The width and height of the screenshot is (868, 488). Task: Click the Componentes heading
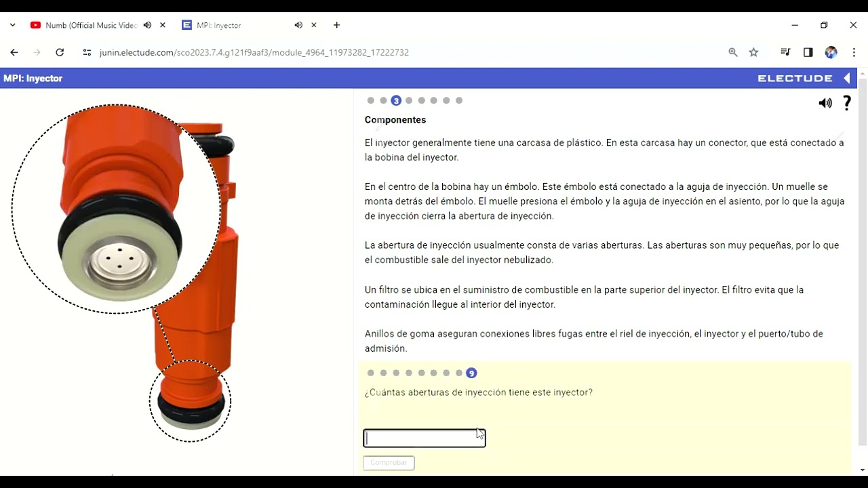(395, 120)
